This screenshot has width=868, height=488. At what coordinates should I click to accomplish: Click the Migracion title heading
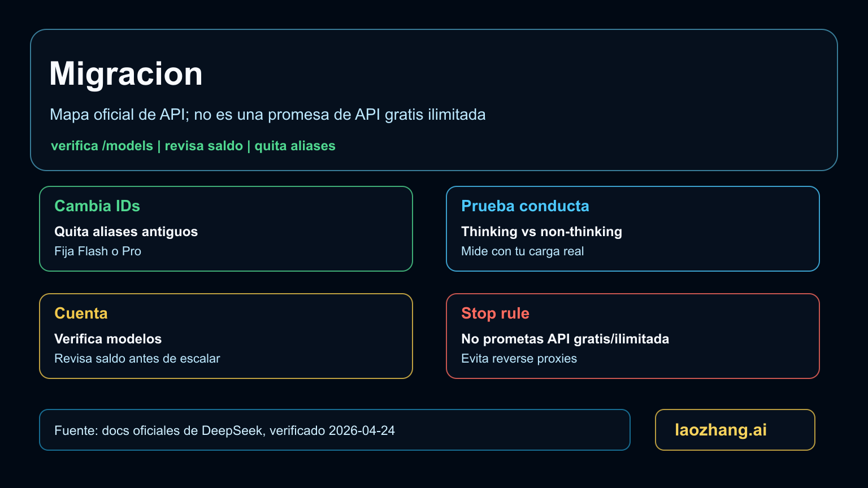[x=126, y=73]
